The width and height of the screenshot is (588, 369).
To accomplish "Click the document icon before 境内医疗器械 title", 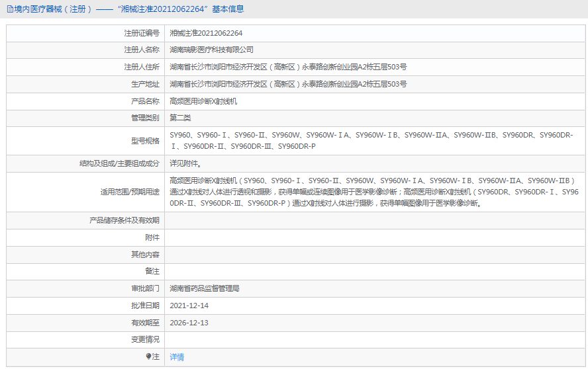I will [x=10, y=9].
